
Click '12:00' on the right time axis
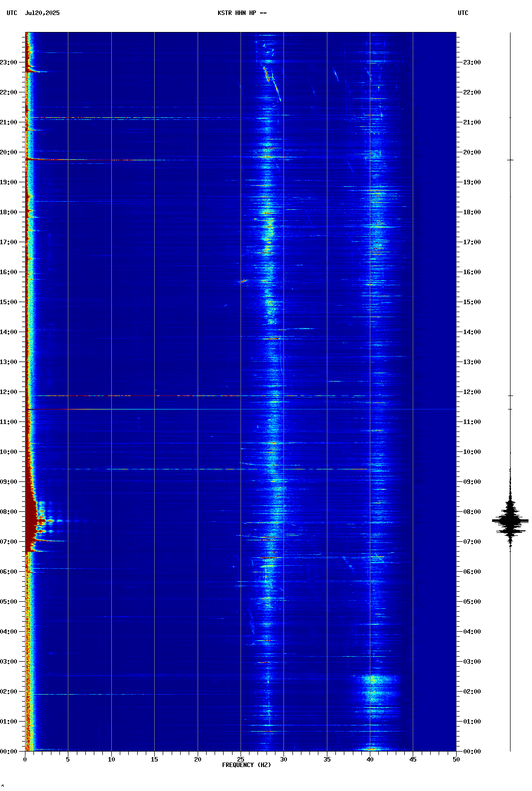pyautogui.click(x=472, y=392)
